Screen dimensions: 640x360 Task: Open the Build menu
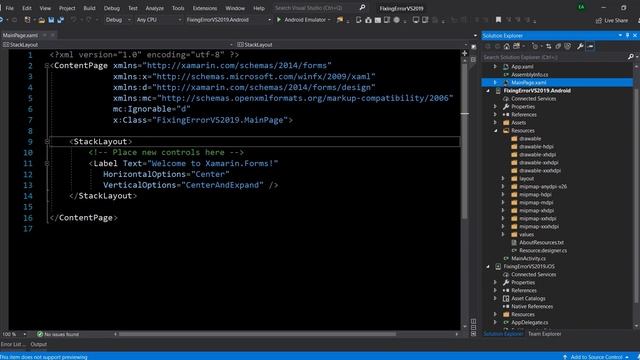(x=89, y=8)
